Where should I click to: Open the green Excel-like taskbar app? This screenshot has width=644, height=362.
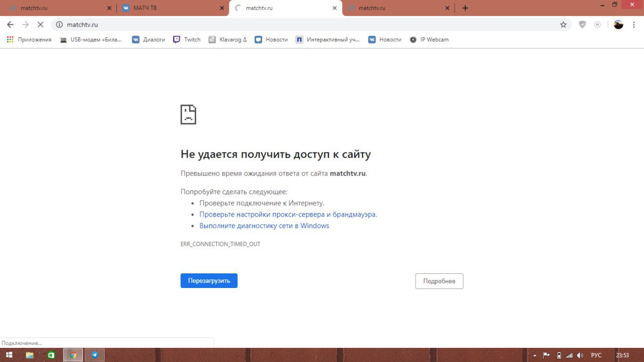[51, 355]
